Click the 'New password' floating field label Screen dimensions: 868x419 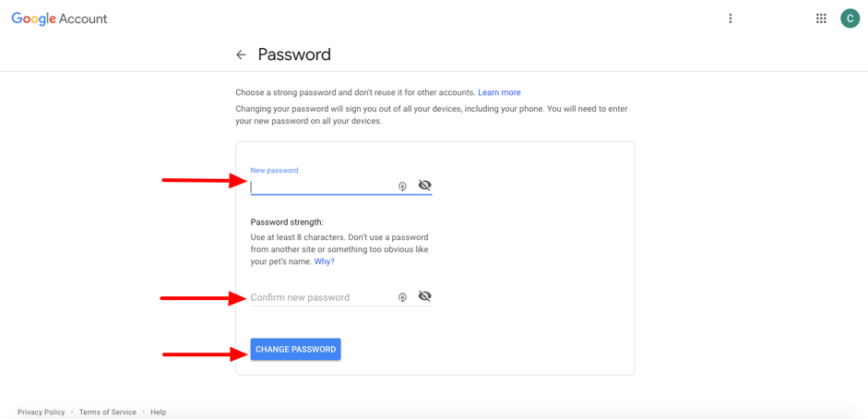click(274, 171)
